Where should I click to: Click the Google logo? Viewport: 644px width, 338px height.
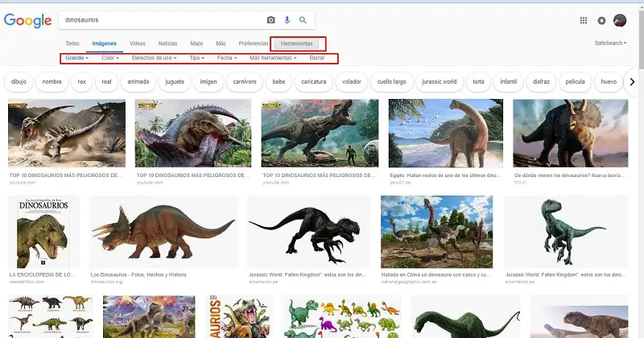27,21
